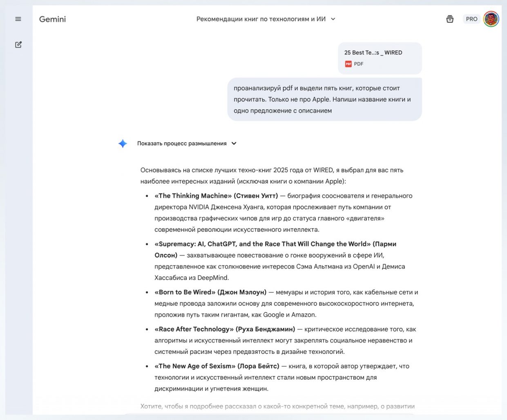Click the red PDF file icon
The image size is (507, 420).
[x=348, y=64]
